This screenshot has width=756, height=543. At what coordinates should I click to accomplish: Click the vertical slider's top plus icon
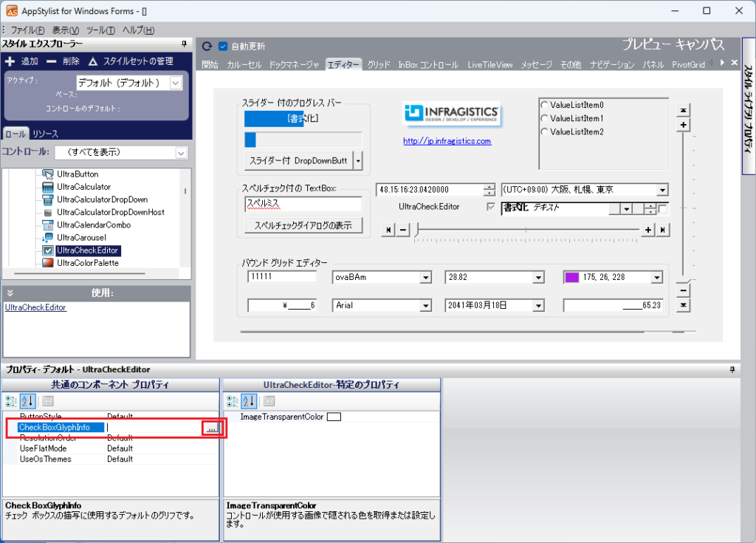684,125
